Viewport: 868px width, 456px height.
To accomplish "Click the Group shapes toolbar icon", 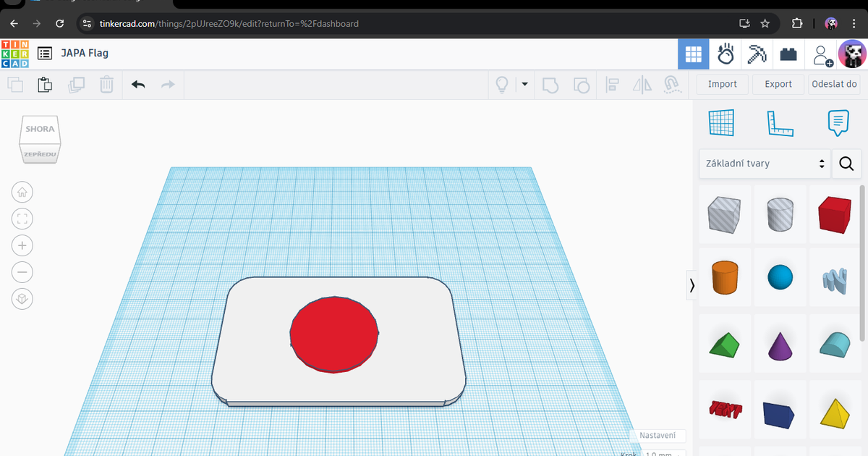I will point(550,85).
